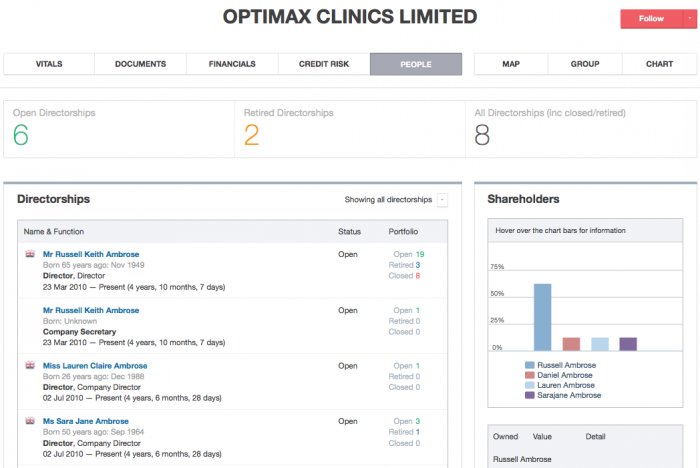Viewport: 700px width, 468px height.
Task: Open Mr Russell Keith Ambrose Company Secretary link
Action: click(91, 310)
